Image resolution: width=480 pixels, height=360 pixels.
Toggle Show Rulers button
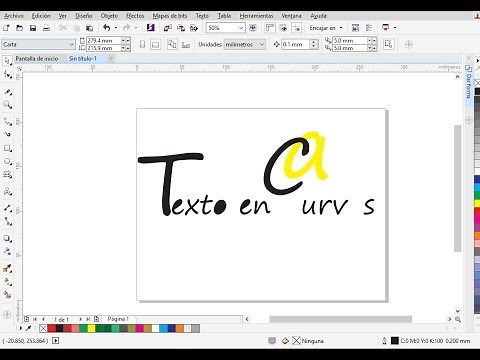270,28
